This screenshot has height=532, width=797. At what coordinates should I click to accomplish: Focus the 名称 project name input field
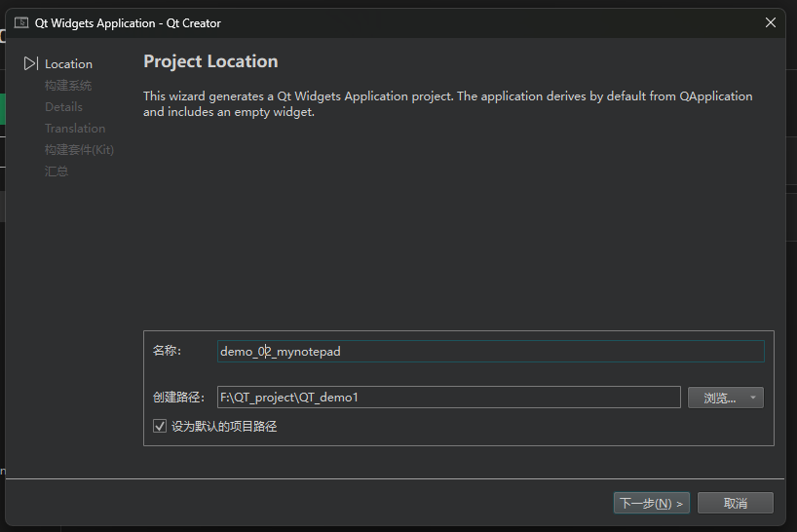tap(490, 351)
